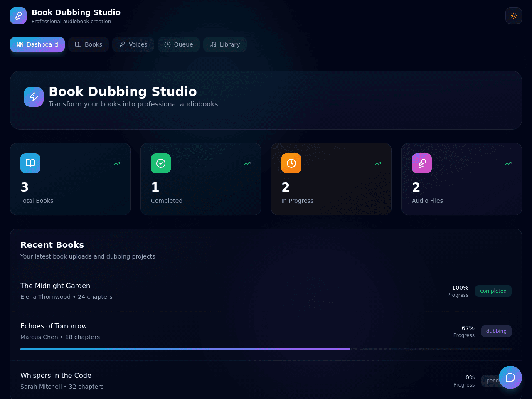Click the Completed card label
This screenshot has width=532, height=399.
tap(167, 201)
